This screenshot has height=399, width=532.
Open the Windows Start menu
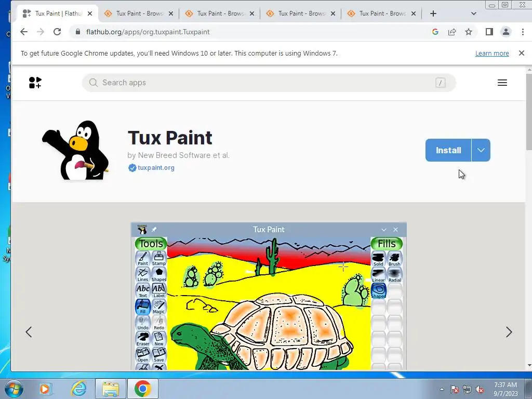(x=14, y=389)
